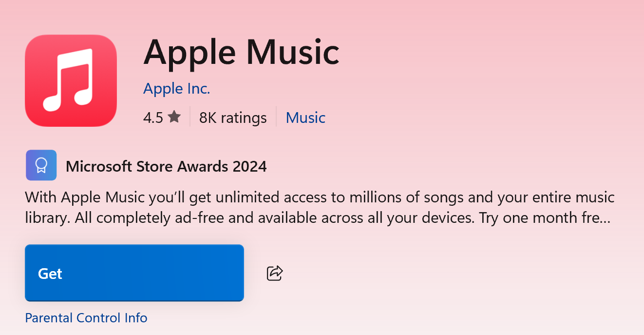The height and width of the screenshot is (335, 644).
Task: Click the blue awards ribbon badge icon
Action: 41,165
